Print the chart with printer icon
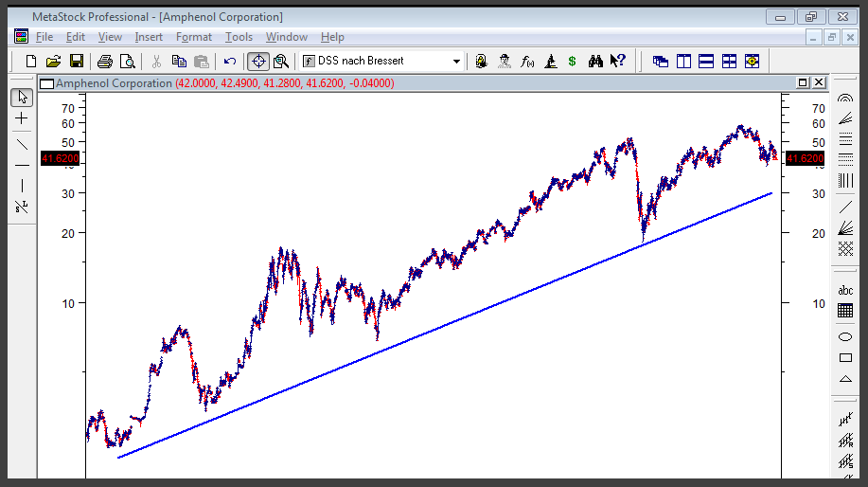868x487 pixels. point(105,61)
